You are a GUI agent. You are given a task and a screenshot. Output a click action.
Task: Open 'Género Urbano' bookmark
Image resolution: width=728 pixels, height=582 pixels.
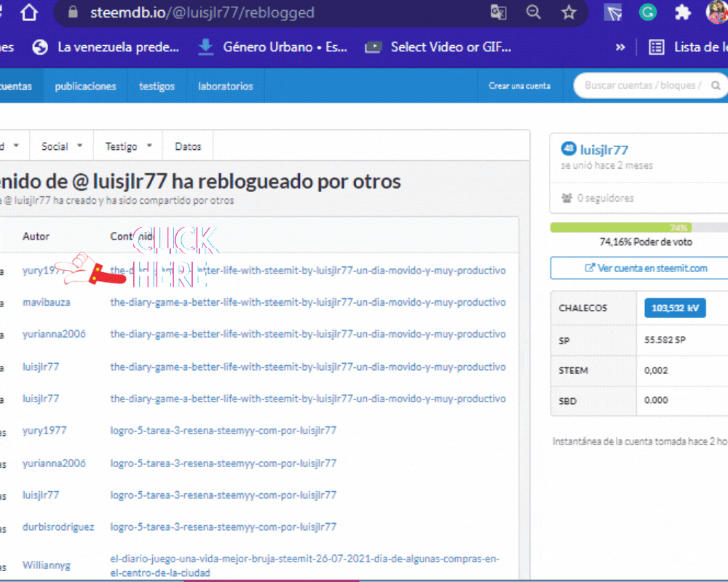click(272, 47)
